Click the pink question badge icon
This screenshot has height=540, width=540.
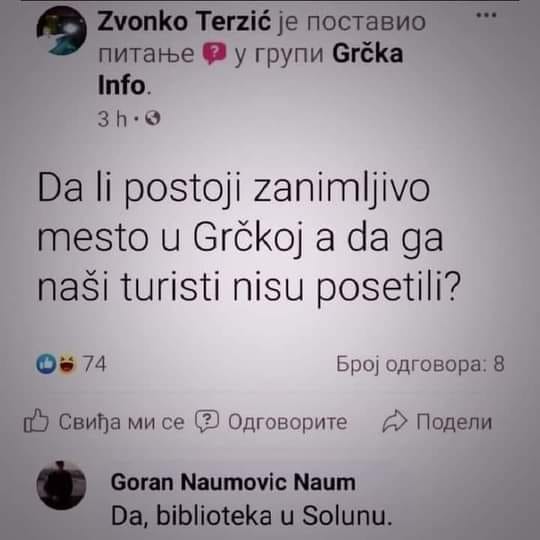(214, 53)
